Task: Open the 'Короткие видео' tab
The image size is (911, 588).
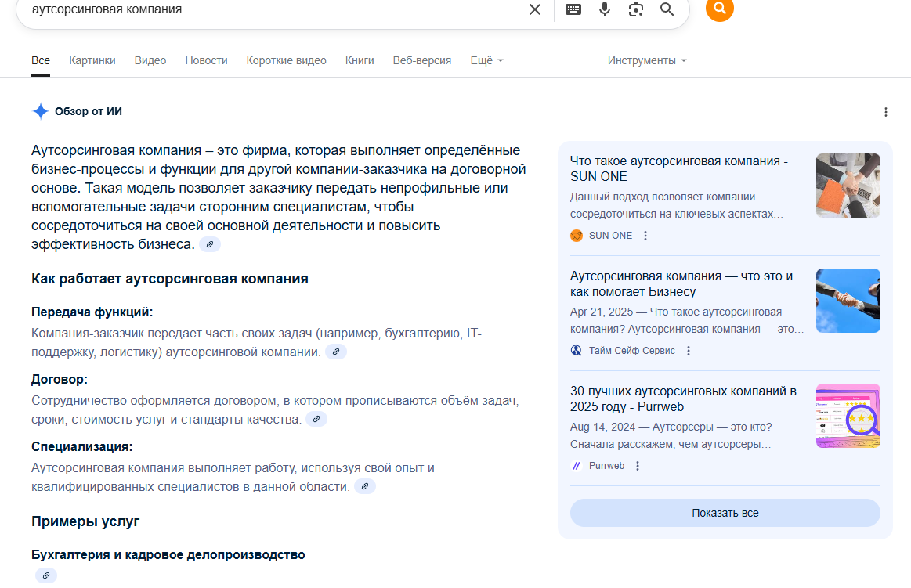Action: click(287, 60)
